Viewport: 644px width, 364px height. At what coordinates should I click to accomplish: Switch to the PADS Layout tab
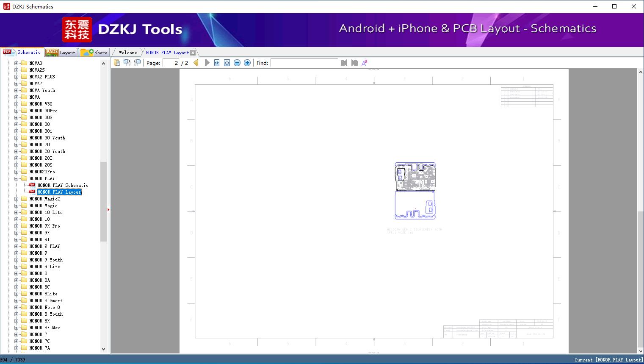(60, 53)
